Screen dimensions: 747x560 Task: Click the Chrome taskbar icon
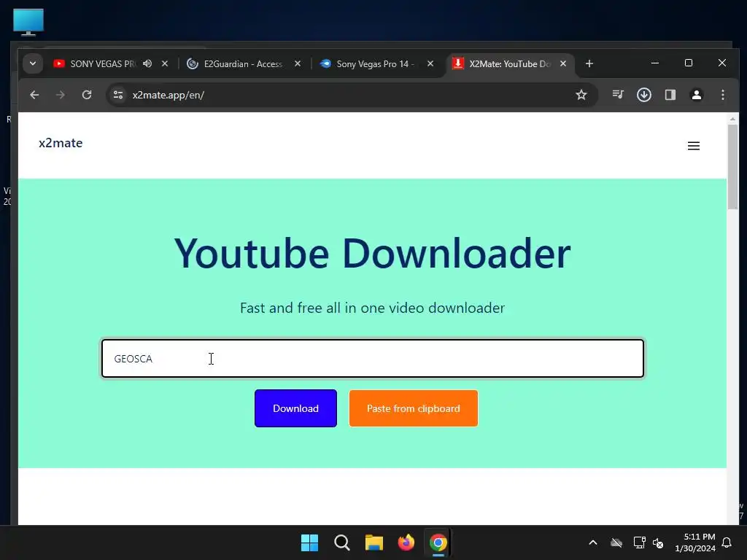[438, 542]
